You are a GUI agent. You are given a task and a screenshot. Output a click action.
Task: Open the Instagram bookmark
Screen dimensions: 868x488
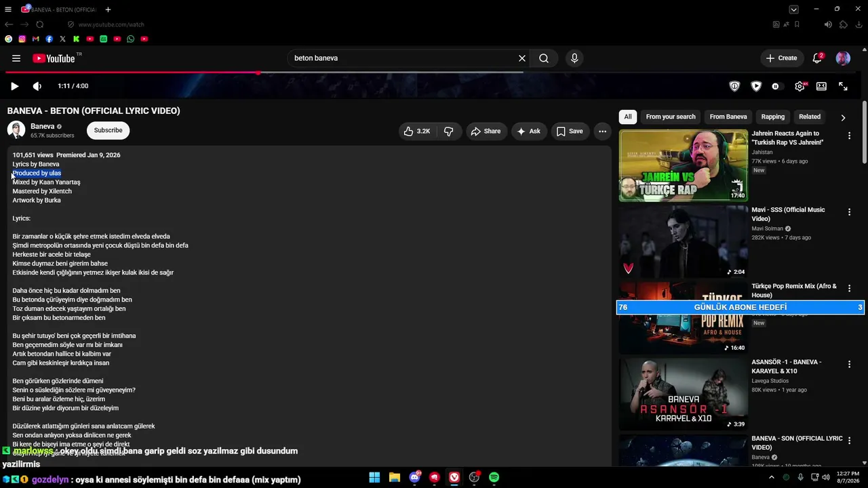(22, 39)
